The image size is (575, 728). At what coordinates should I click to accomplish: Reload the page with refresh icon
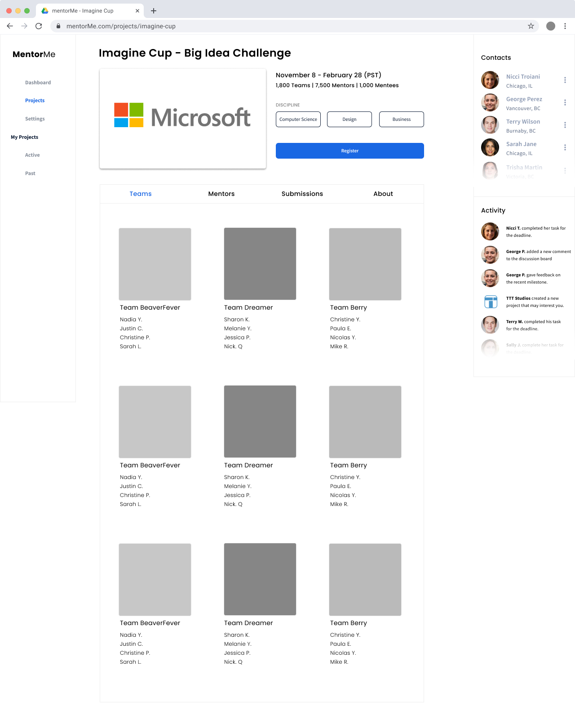pyautogui.click(x=39, y=26)
